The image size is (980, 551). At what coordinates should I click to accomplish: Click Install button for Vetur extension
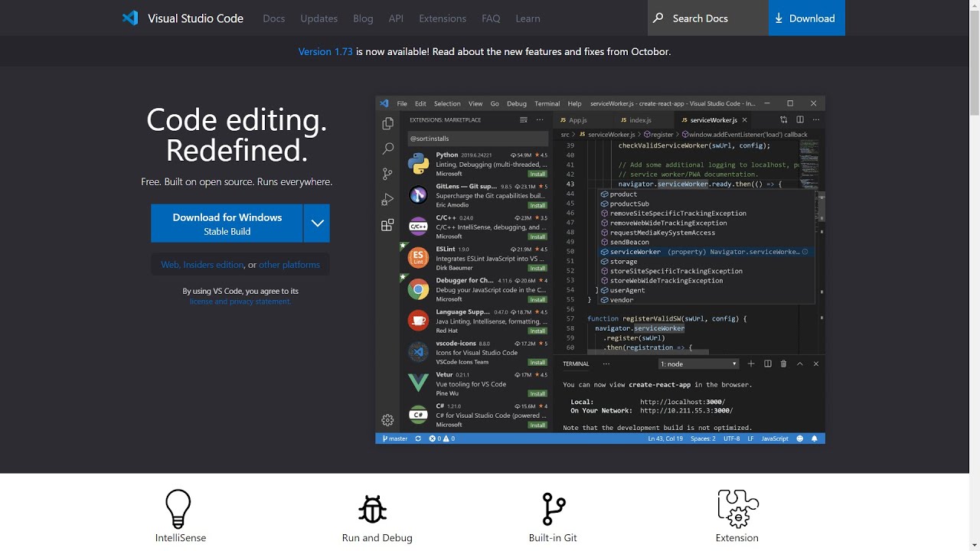click(x=537, y=393)
